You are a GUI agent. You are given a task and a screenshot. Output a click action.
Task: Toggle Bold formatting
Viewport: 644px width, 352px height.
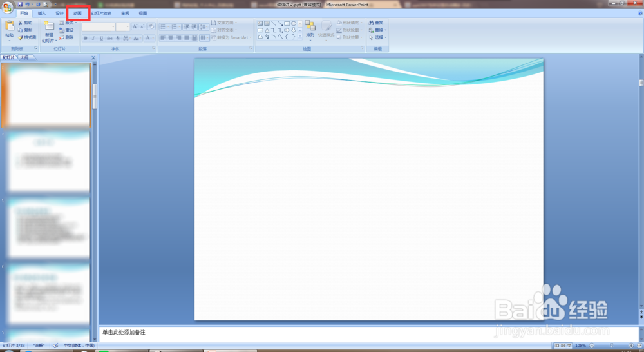pyautogui.click(x=86, y=38)
